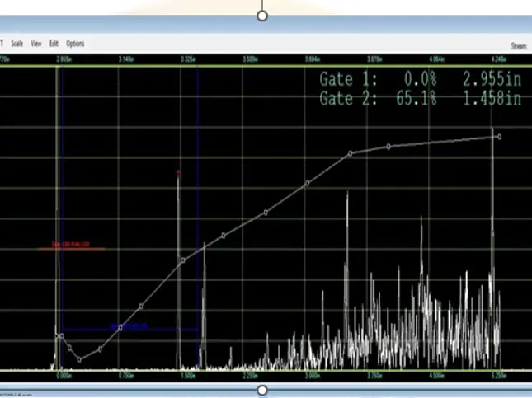
Task: Click the 4.064in top axis label
Action: click(436, 59)
